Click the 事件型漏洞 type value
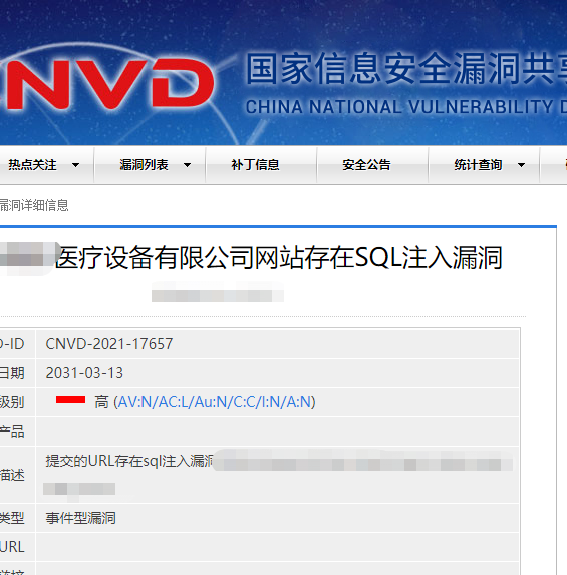567x575 pixels. pos(80,519)
